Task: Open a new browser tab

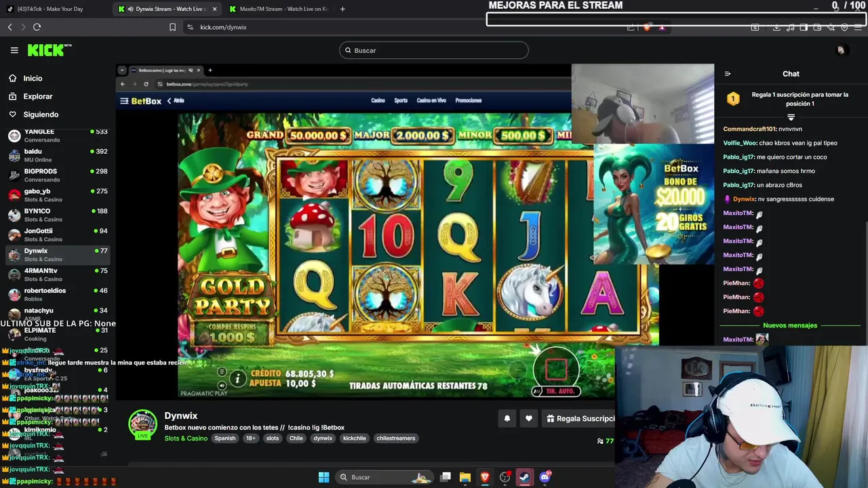Action: 342,9
